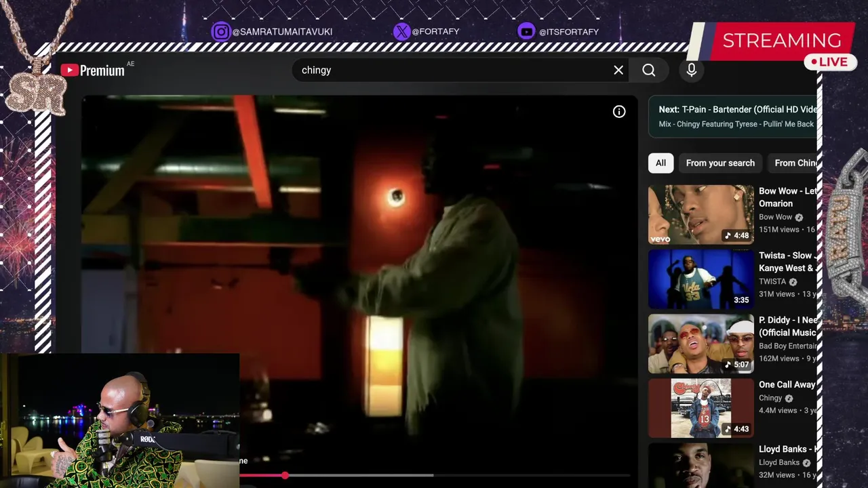Image resolution: width=868 pixels, height=488 pixels.
Task: Click the @ITSFORTAFY handle text
Action: coord(569,32)
